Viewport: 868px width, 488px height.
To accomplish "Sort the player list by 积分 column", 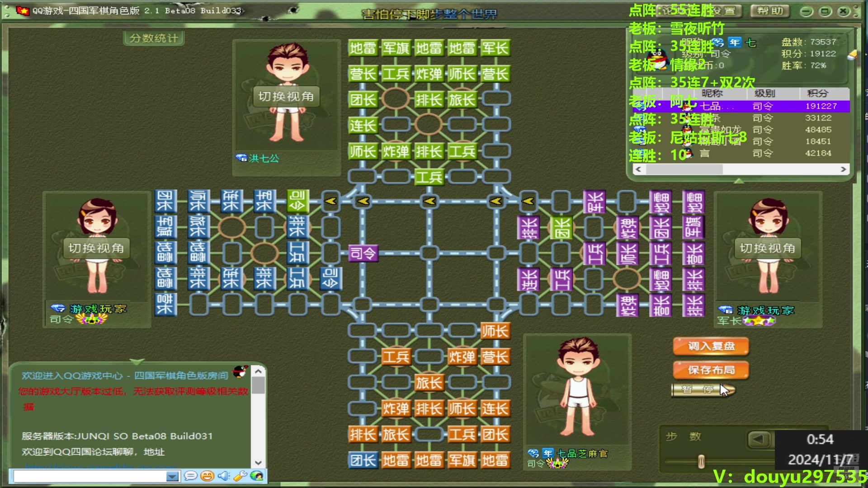I will click(818, 94).
